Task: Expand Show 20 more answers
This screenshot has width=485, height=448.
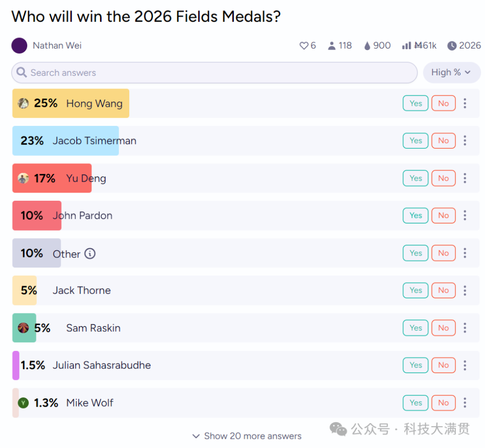Action: click(247, 436)
